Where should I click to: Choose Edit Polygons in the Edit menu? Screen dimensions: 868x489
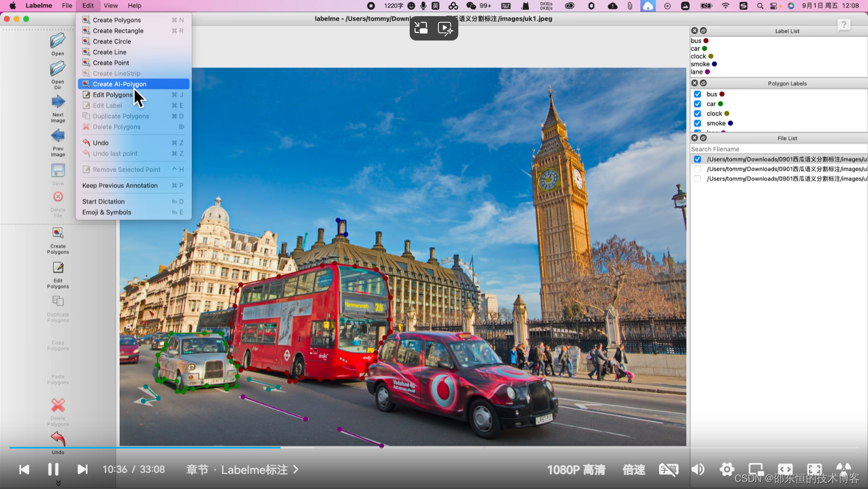click(x=133, y=95)
